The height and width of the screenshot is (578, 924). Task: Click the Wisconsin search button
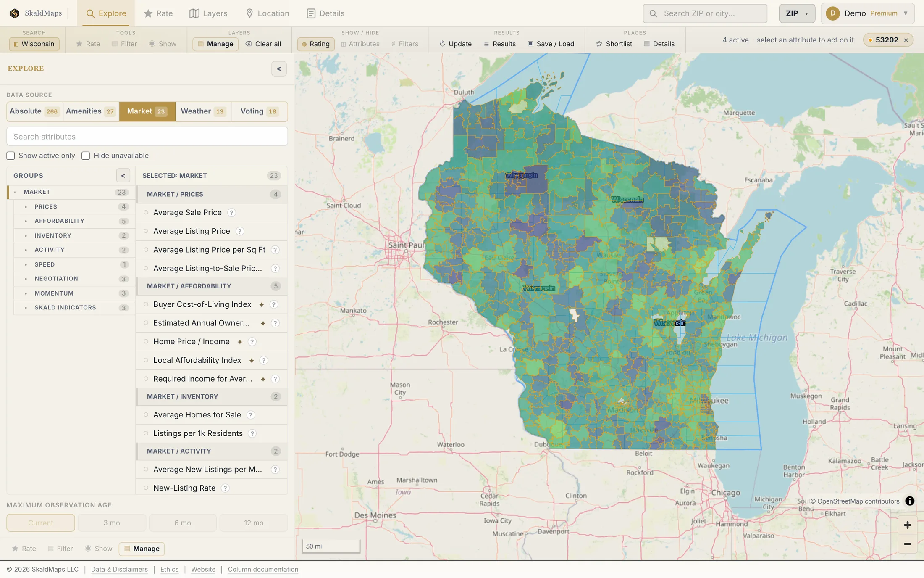click(34, 44)
